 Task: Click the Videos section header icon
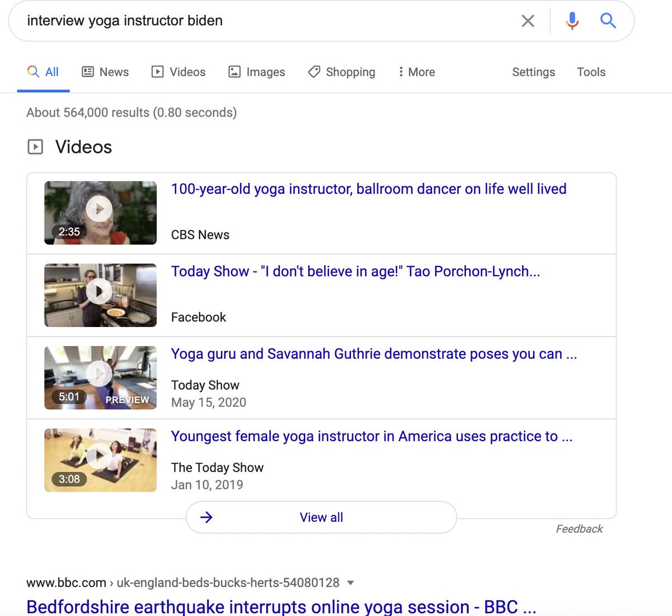(35, 147)
